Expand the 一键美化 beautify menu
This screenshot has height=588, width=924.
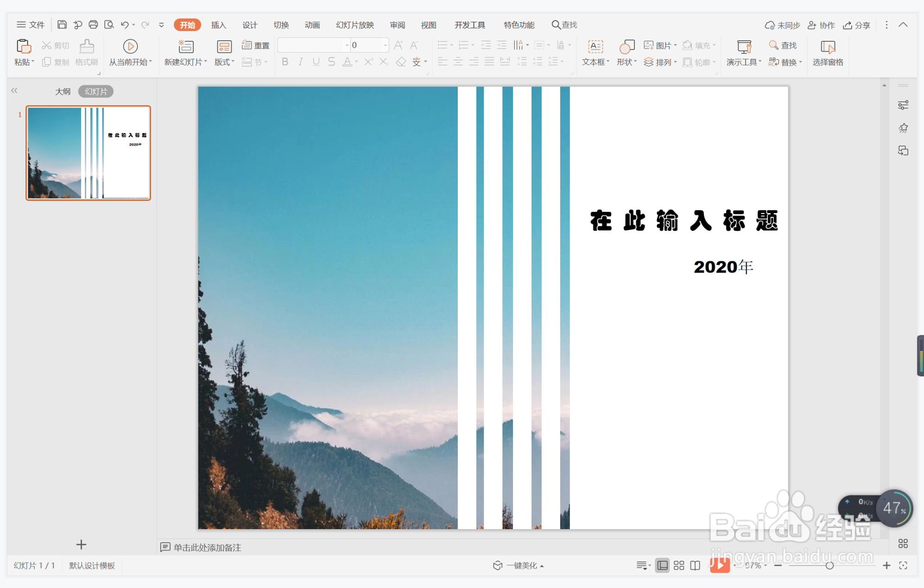click(x=519, y=565)
